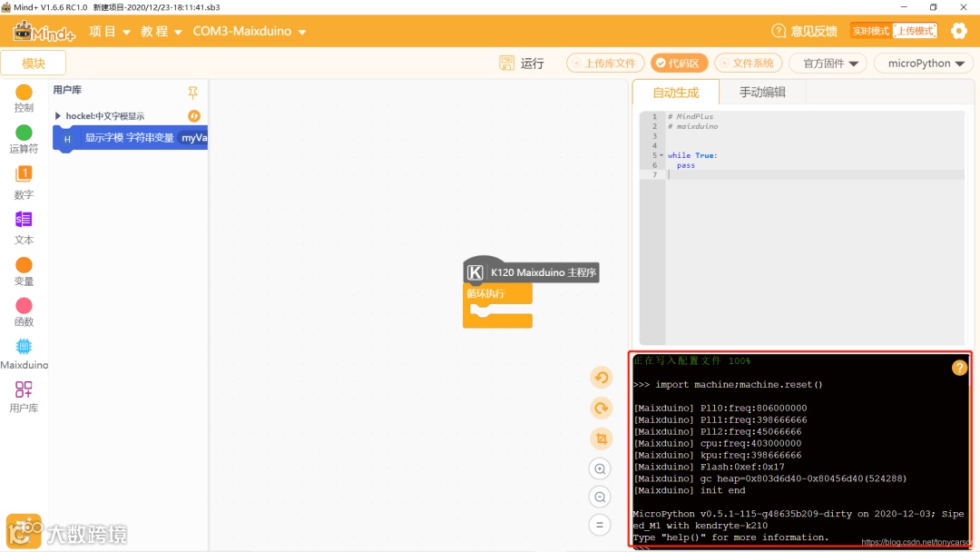The image size is (980, 552).
Task: Zoom out the block workspace
Action: click(x=600, y=497)
